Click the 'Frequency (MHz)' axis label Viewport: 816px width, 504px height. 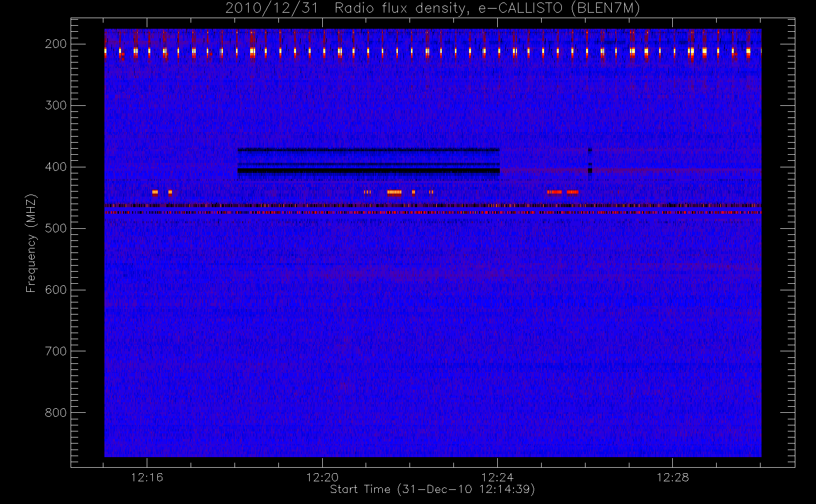pos(31,243)
